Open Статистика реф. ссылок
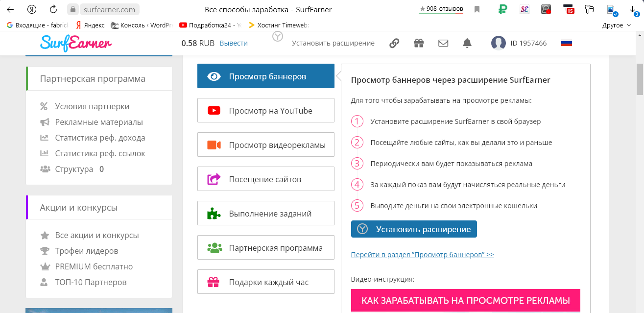This screenshot has height=313, width=644. pyautogui.click(x=100, y=153)
